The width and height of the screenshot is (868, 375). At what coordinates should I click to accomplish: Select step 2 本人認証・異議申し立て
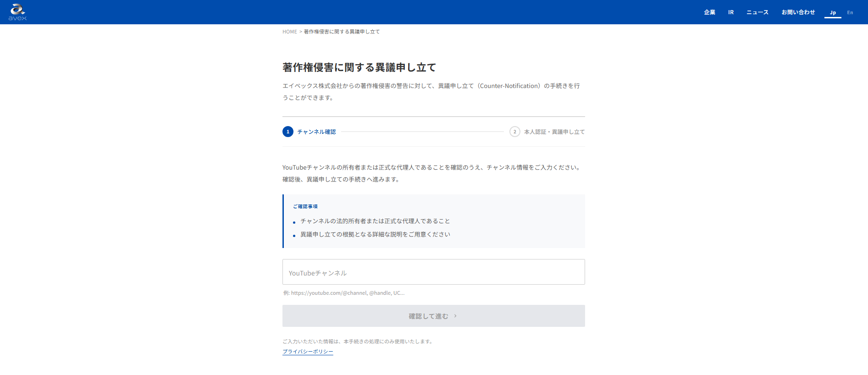click(x=547, y=132)
